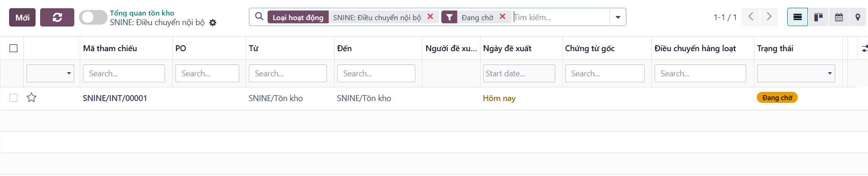This screenshot has height=176, width=868.
Task: Sort by Mã tham chiếu column
Action: coord(110,48)
